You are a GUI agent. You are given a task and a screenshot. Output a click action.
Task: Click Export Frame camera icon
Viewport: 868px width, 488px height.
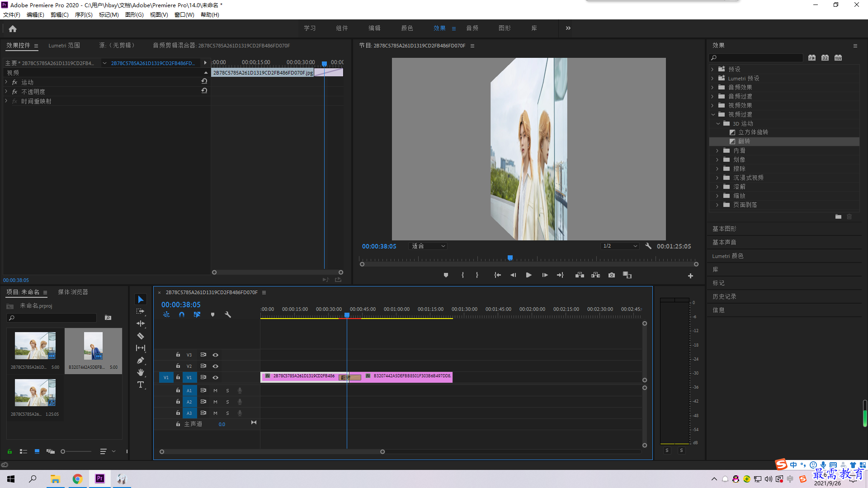tap(612, 275)
